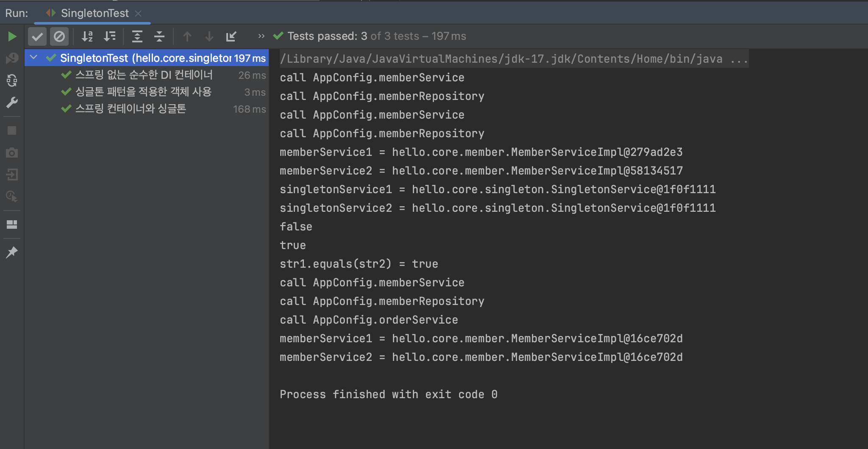Click 'str1.equals(str2) = true' output line
Screen dimensions: 868x449
[359, 264]
